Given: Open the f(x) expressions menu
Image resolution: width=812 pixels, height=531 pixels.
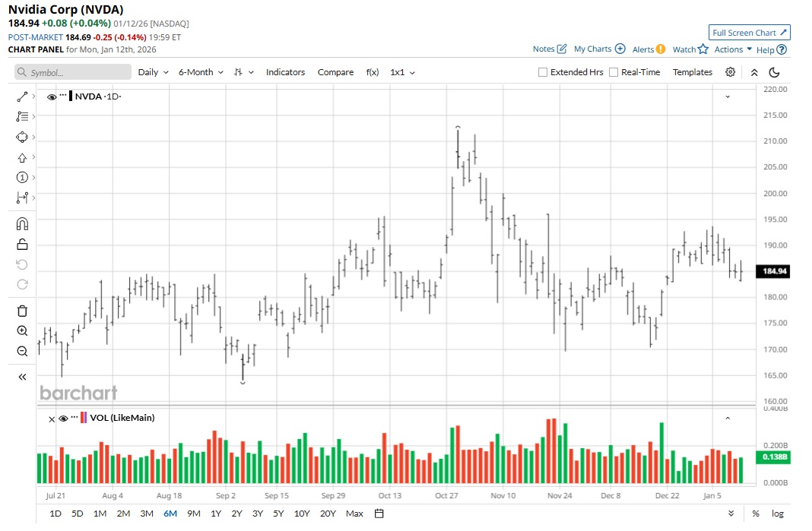Looking at the screenshot, I should pyautogui.click(x=373, y=72).
